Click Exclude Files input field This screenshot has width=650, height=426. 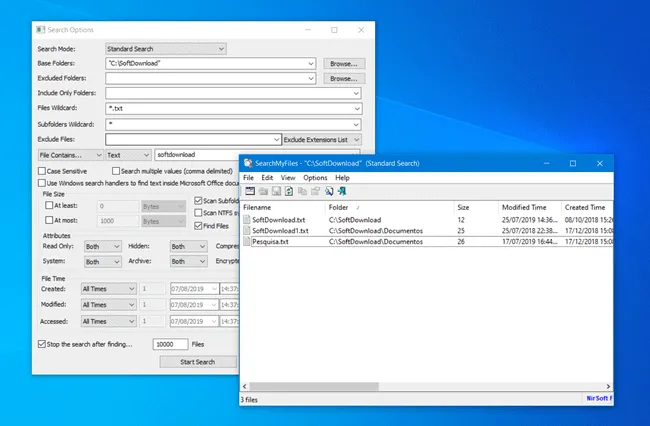pyautogui.click(x=194, y=140)
